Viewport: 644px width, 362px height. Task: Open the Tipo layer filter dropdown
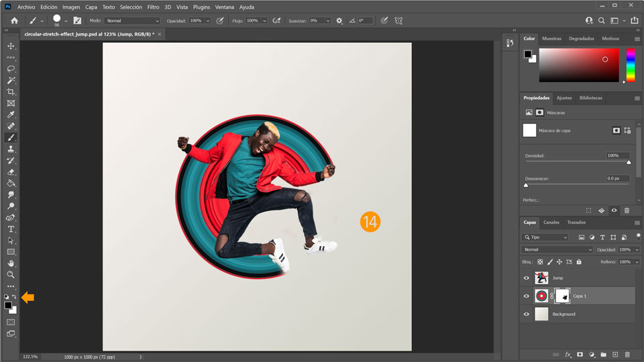point(545,237)
